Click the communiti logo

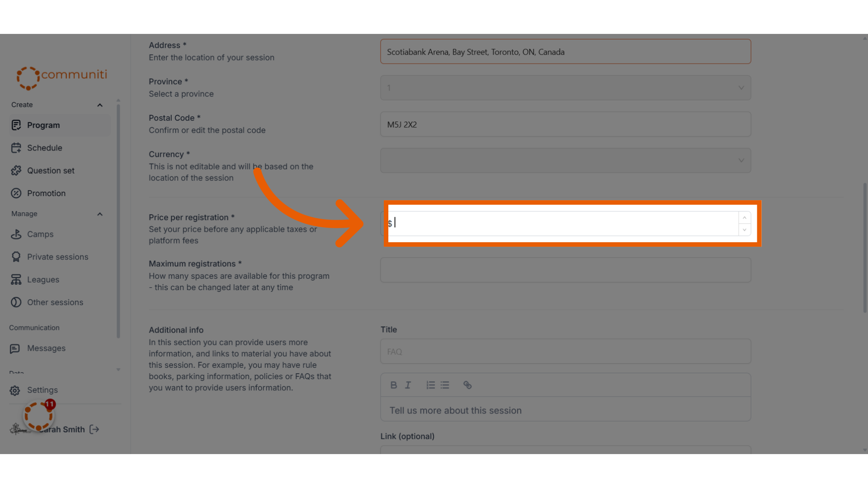(x=62, y=78)
